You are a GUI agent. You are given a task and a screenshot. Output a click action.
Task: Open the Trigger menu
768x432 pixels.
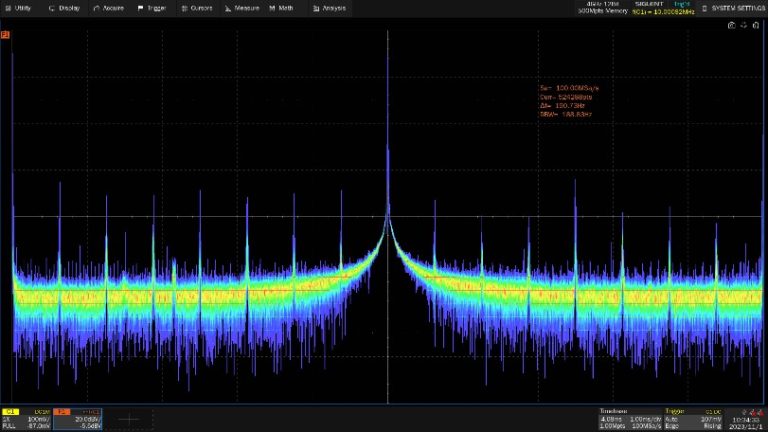(152, 8)
